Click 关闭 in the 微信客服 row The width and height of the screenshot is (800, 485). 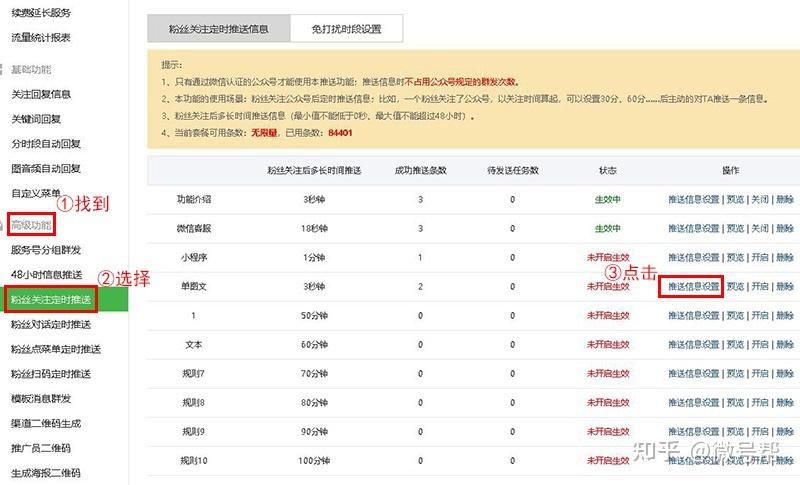coord(760,228)
